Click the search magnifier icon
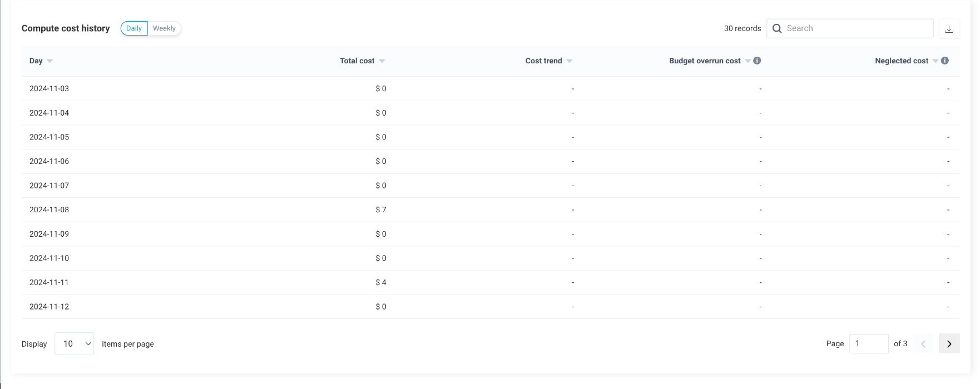980x389 pixels. click(x=777, y=28)
